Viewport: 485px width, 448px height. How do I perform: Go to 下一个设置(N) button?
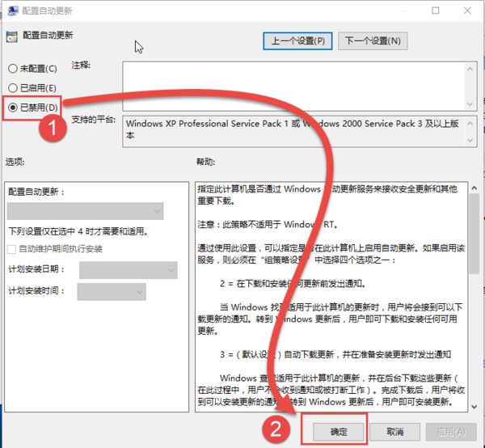coord(373,41)
